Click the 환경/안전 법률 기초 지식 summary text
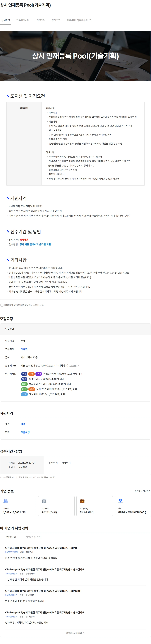151x644 pixels. pos(31,558)
